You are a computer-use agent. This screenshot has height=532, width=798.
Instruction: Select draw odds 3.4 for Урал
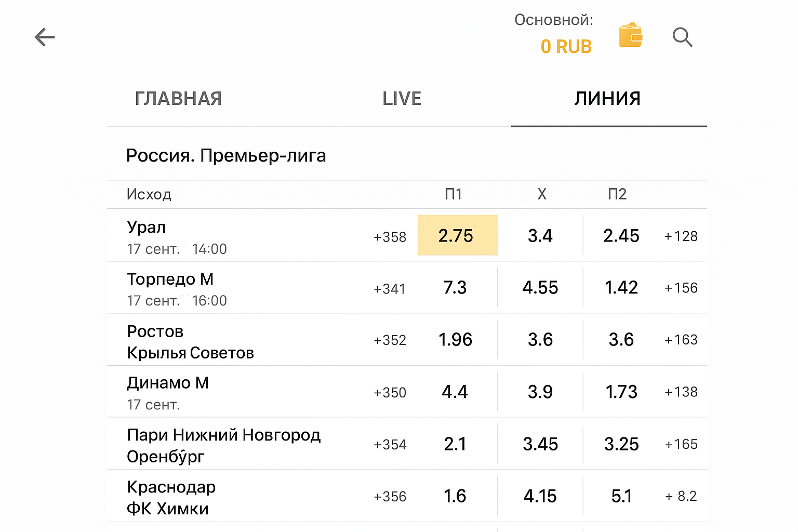(540, 236)
